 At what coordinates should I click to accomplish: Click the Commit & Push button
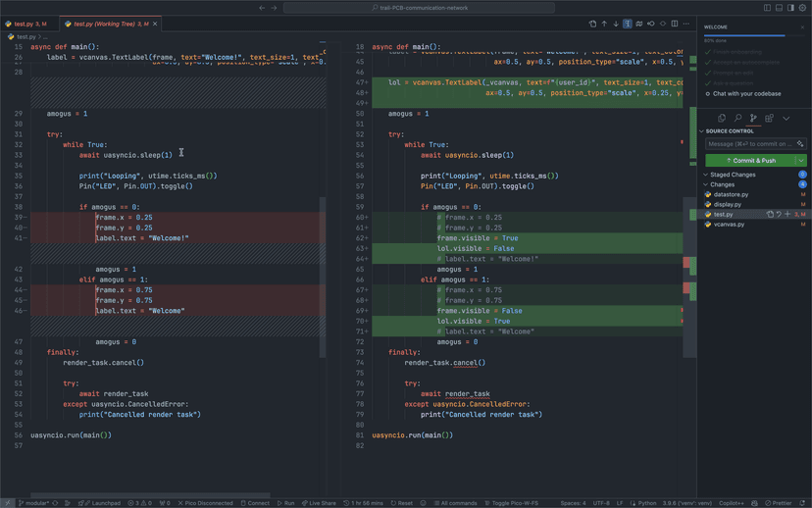click(749, 160)
